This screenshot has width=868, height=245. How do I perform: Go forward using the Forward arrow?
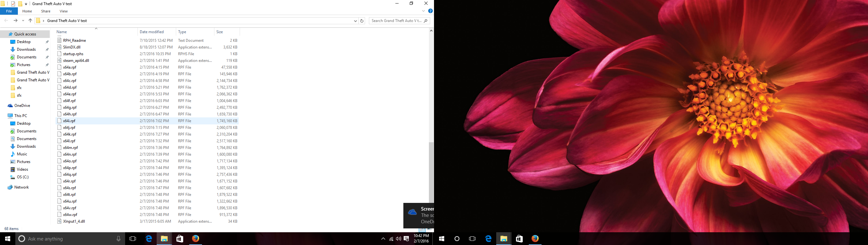(x=16, y=20)
